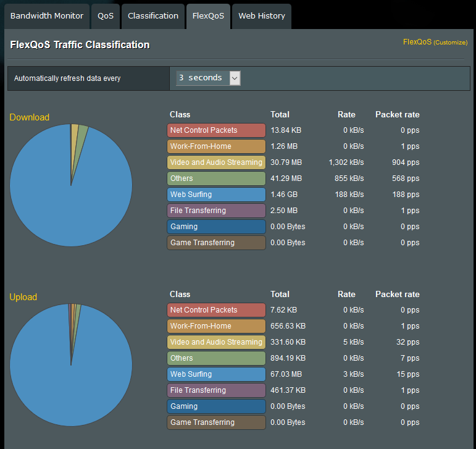Image resolution: width=476 pixels, height=449 pixels.
Task: Click the Download section heading
Action: (30, 117)
